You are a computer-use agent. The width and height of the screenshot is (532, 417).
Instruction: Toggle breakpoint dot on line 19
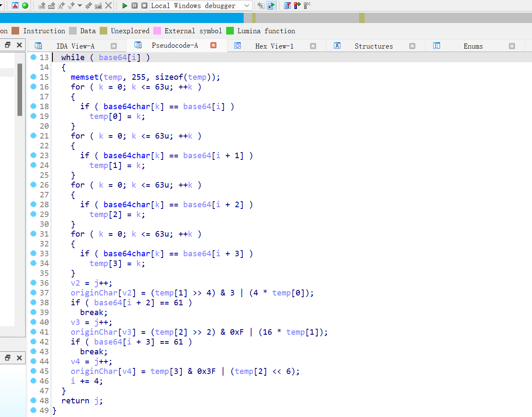coord(33,116)
